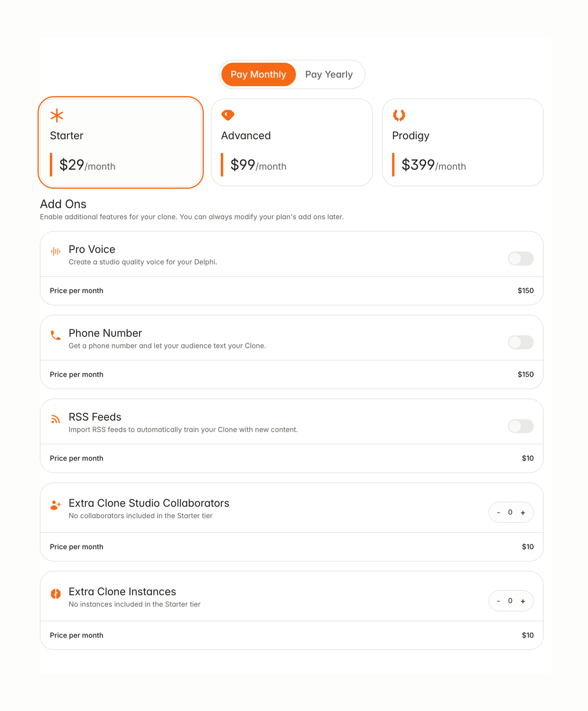Click the add-person icon for Clone Studio Collaborators
Viewport: 588px width, 711px height.
(x=55, y=505)
